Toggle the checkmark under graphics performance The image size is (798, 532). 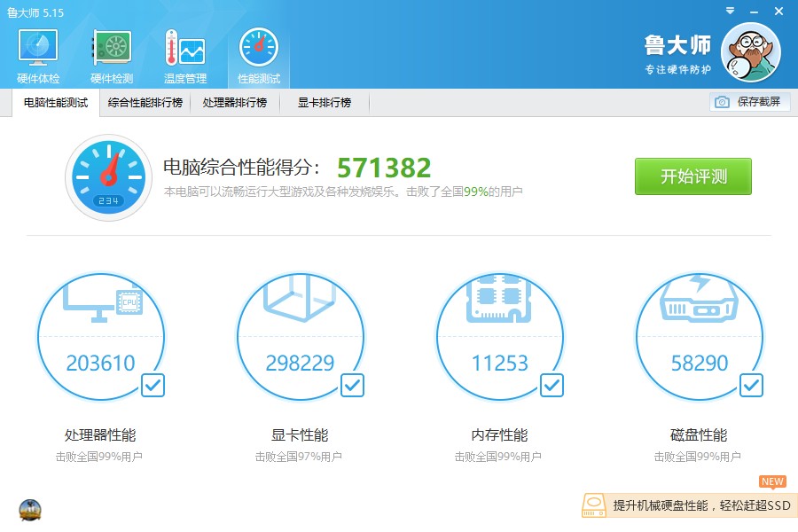[352, 385]
